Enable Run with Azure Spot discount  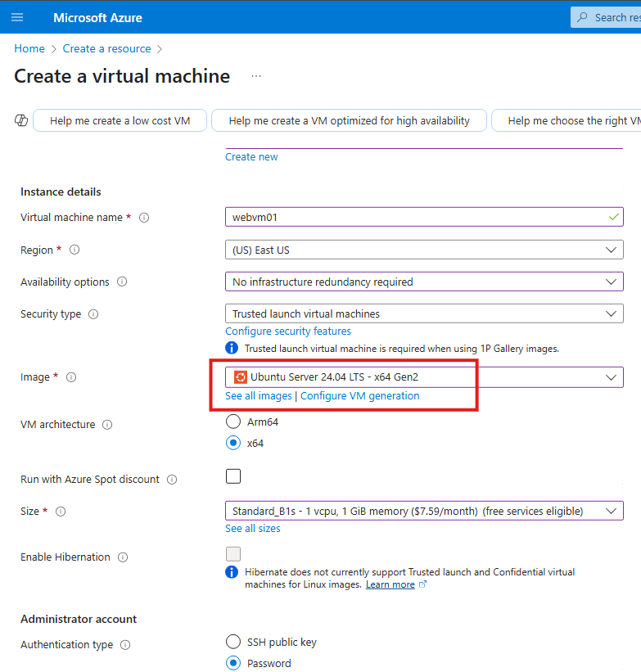[233, 476]
